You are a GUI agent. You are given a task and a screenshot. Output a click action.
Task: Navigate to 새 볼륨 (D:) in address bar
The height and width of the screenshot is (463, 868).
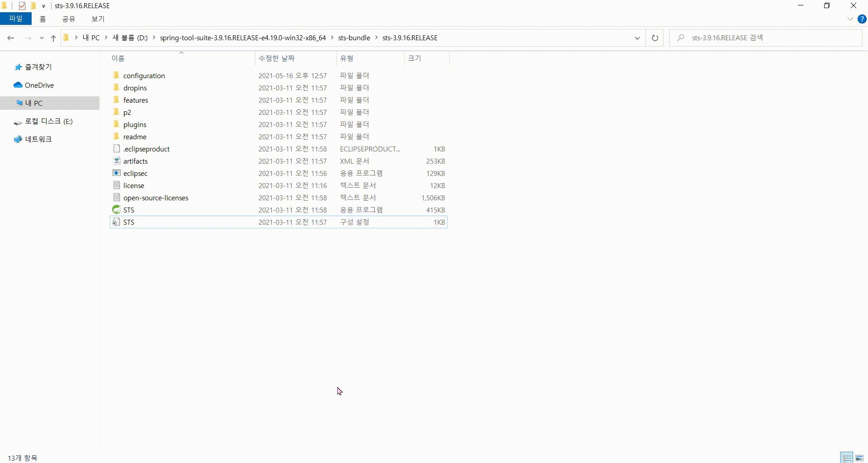(x=130, y=38)
